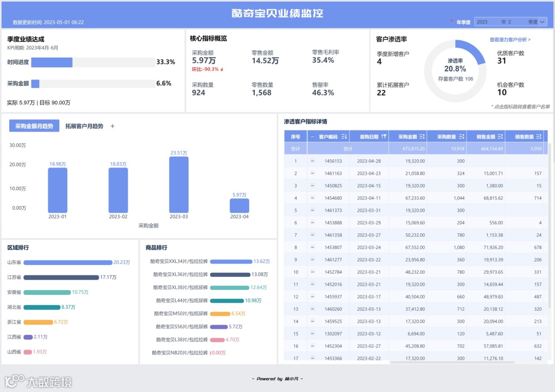Select the 2023-02 bar in trend chart
This screenshot has width=555, height=392.
pos(118,190)
